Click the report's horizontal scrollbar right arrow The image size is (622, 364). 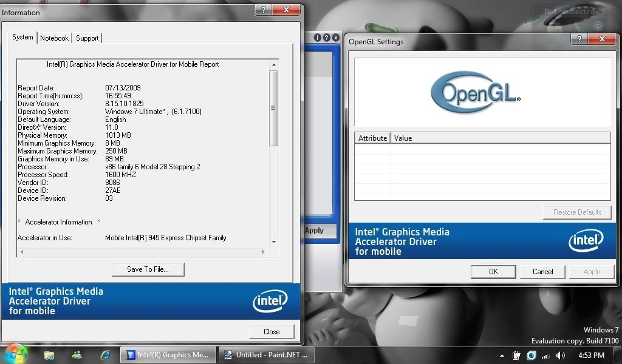click(263, 252)
